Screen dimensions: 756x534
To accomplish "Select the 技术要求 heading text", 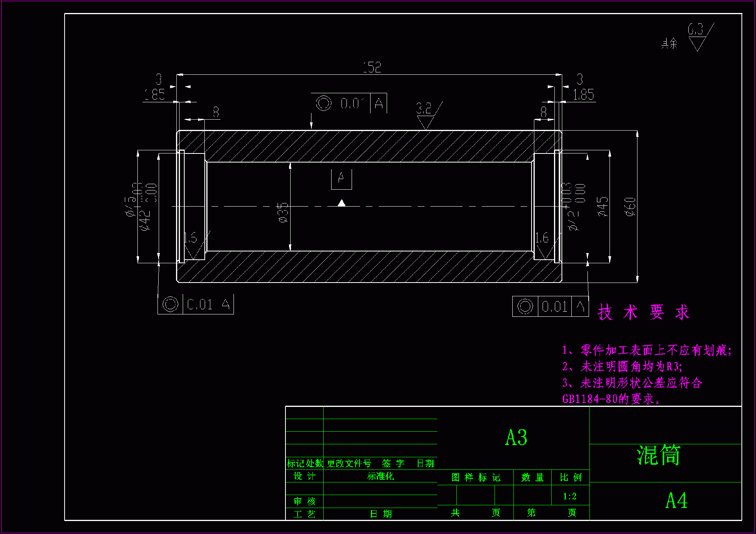I will coord(643,312).
